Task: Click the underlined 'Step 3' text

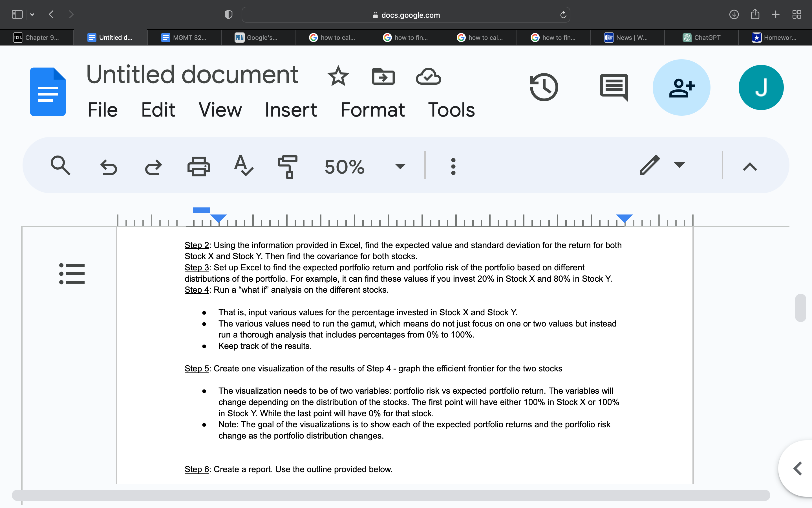Action: pyautogui.click(x=197, y=268)
